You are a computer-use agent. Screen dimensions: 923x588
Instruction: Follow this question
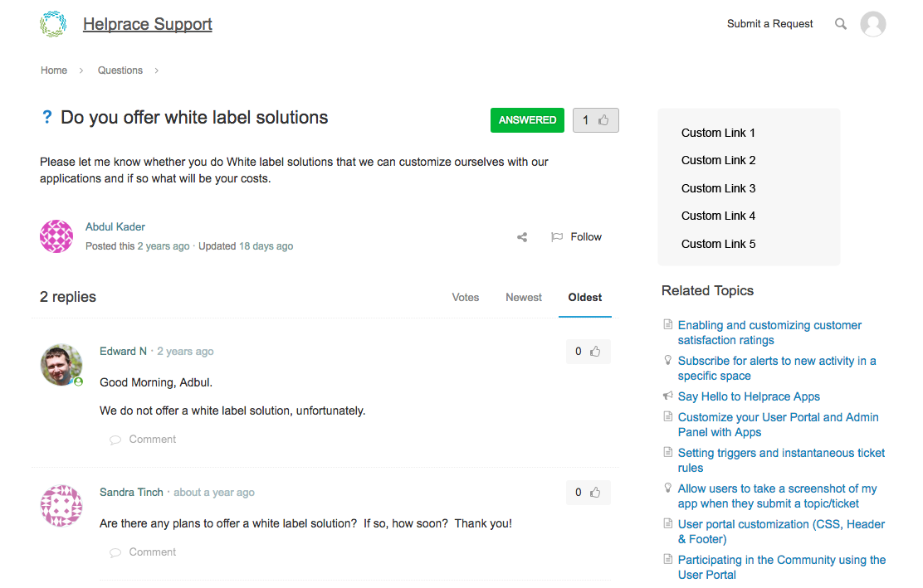coord(577,237)
